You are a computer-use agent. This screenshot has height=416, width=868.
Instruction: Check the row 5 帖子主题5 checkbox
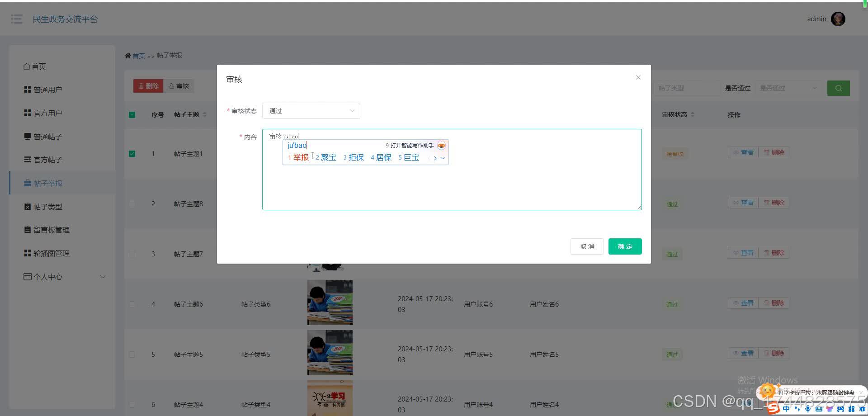coord(132,355)
